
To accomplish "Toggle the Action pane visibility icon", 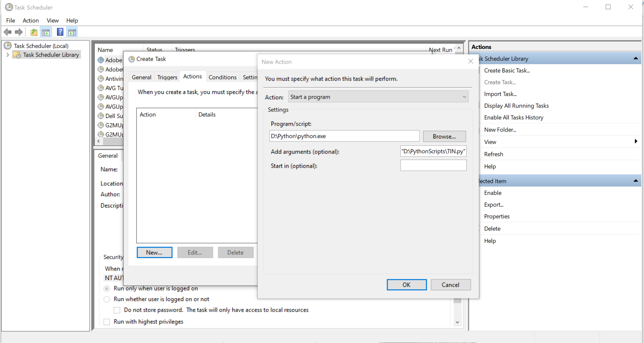I will pyautogui.click(x=72, y=32).
